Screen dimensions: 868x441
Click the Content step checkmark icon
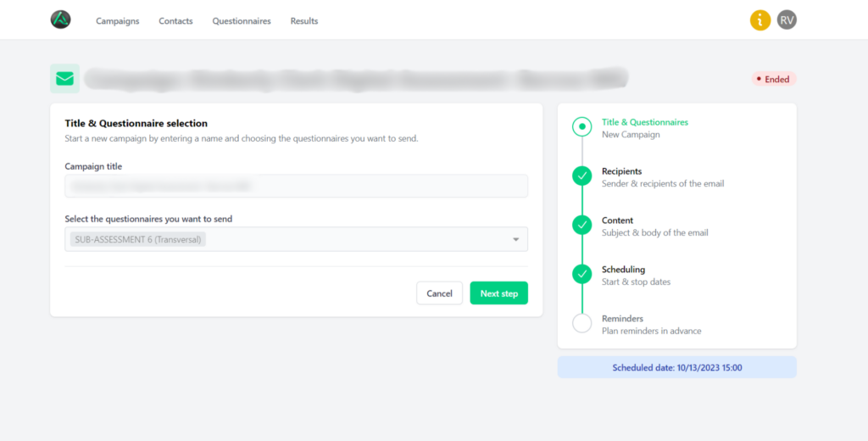click(581, 225)
